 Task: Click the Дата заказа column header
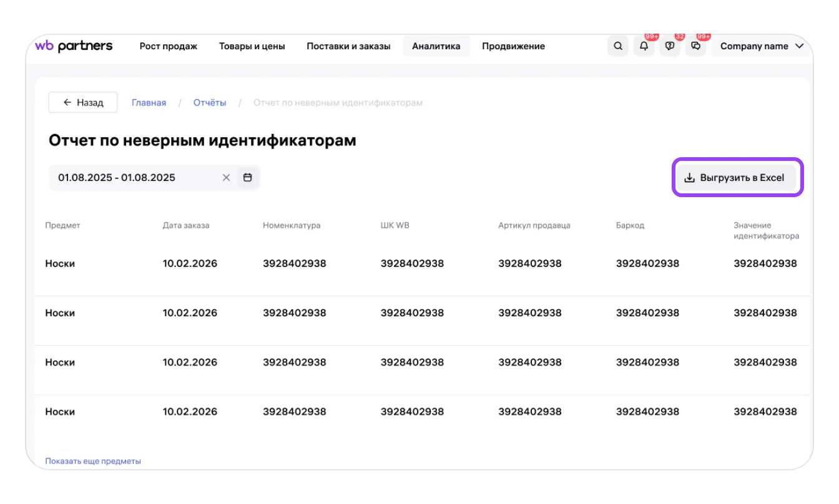(186, 225)
